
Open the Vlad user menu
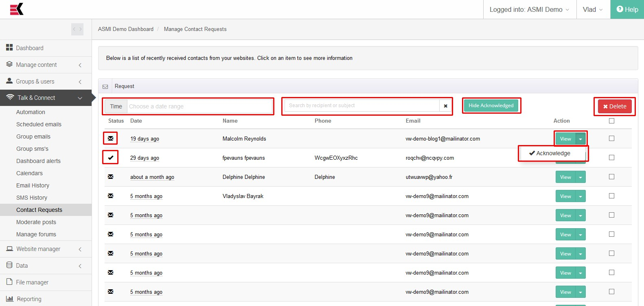(x=593, y=9)
